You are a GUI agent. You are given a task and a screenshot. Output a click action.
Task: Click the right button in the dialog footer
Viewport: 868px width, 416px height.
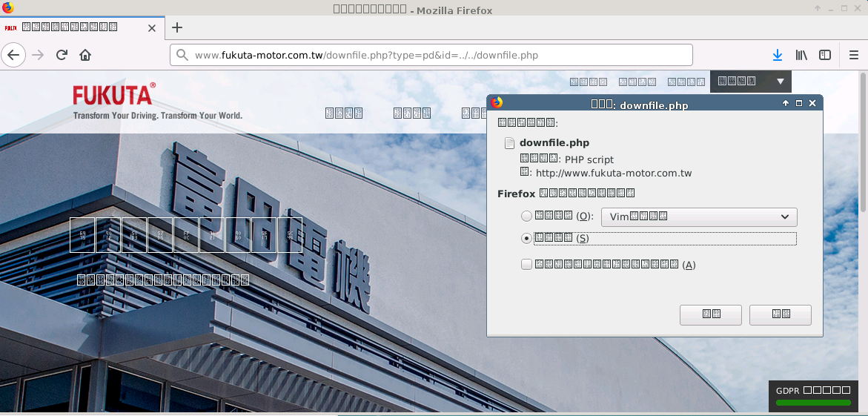(781, 314)
